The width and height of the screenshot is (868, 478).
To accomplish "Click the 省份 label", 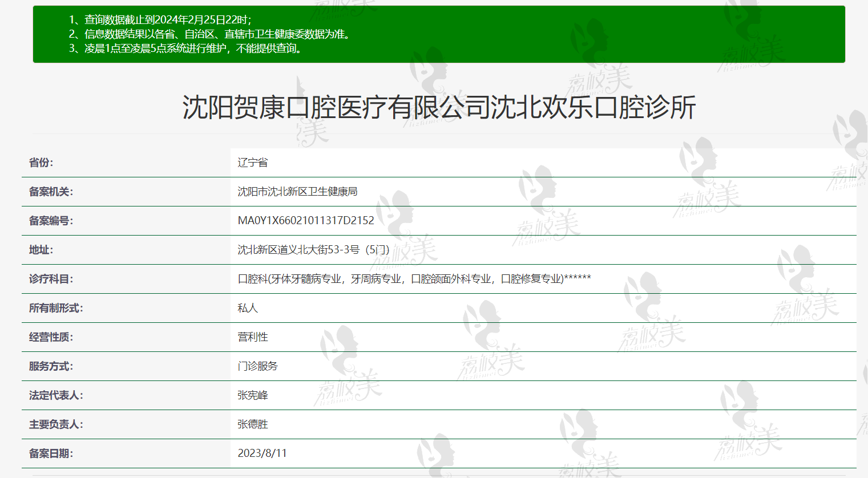I will (41, 163).
